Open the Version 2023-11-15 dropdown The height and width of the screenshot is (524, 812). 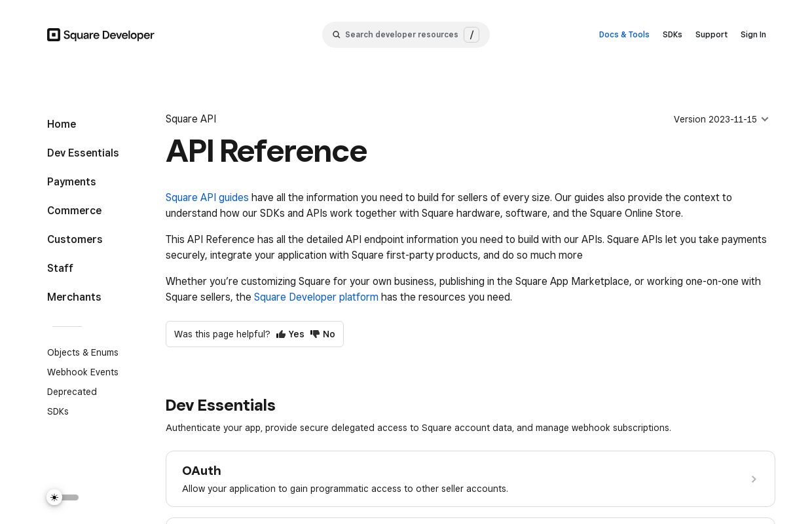point(721,119)
